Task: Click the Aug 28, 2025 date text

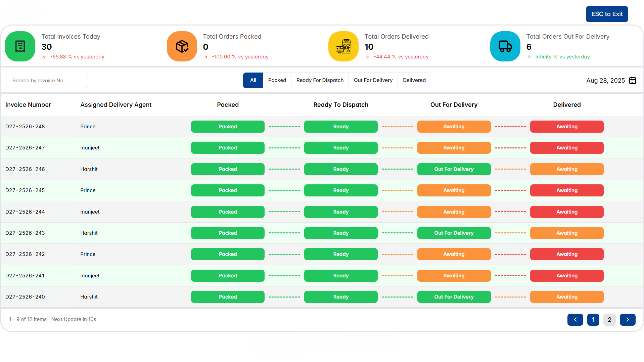Action: [605, 81]
